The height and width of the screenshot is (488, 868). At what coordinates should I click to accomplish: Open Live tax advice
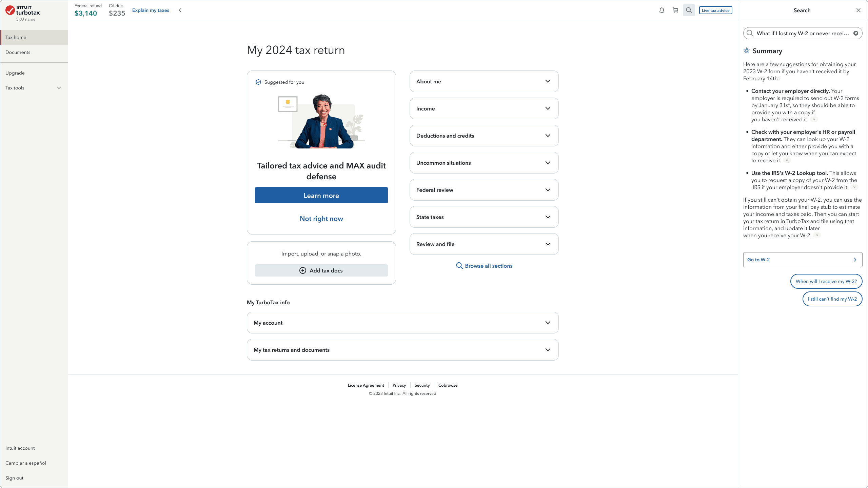(715, 10)
